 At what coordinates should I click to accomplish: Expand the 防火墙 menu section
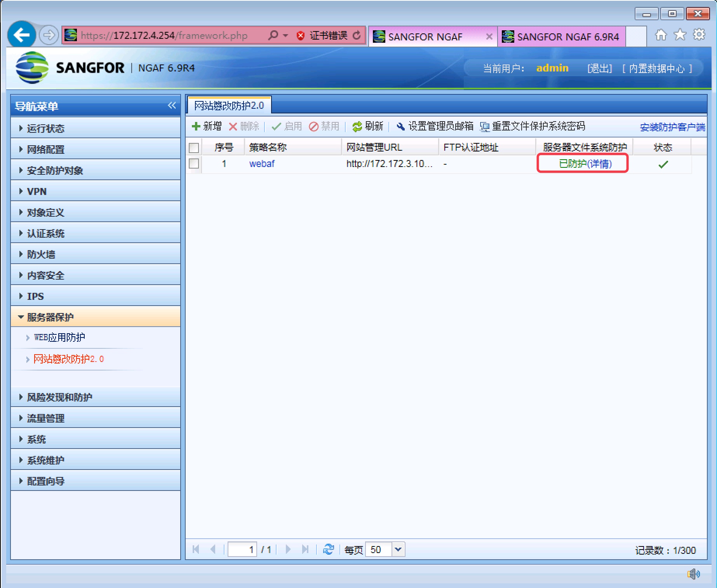click(x=96, y=254)
